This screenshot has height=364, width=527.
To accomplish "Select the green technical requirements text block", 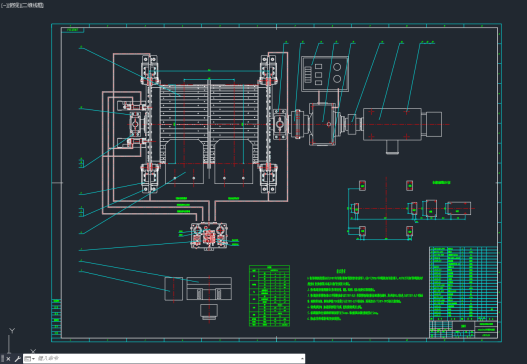I will (365, 295).
